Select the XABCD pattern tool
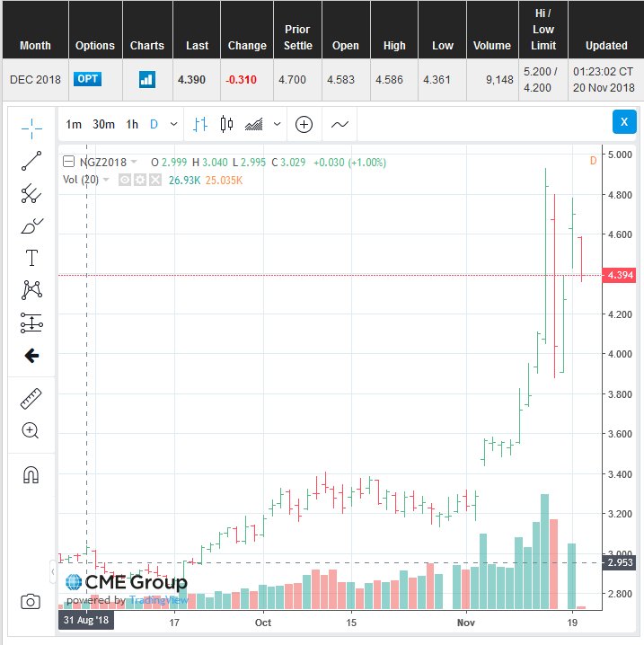This screenshot has height=645, width=644. 31,290
